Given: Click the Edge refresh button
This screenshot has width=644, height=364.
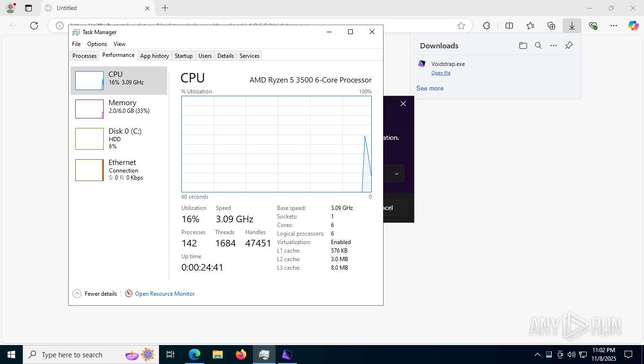Looking at the screenshot, I should coord(34,26).
